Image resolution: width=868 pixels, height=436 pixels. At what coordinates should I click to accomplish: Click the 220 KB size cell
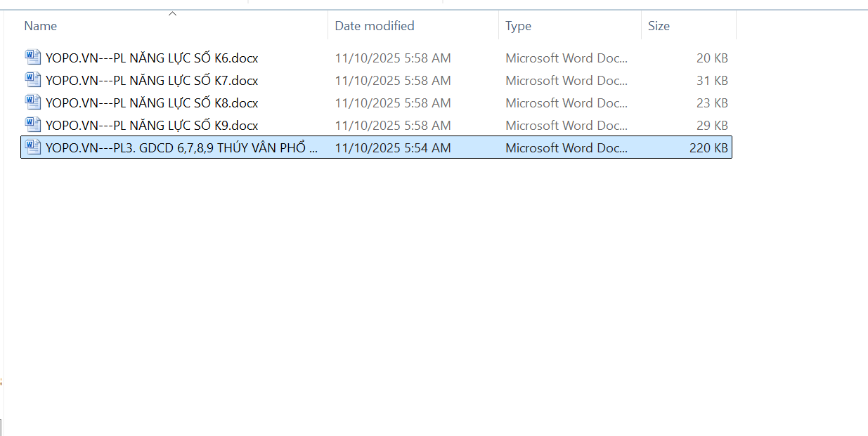(x=708, y=148)
